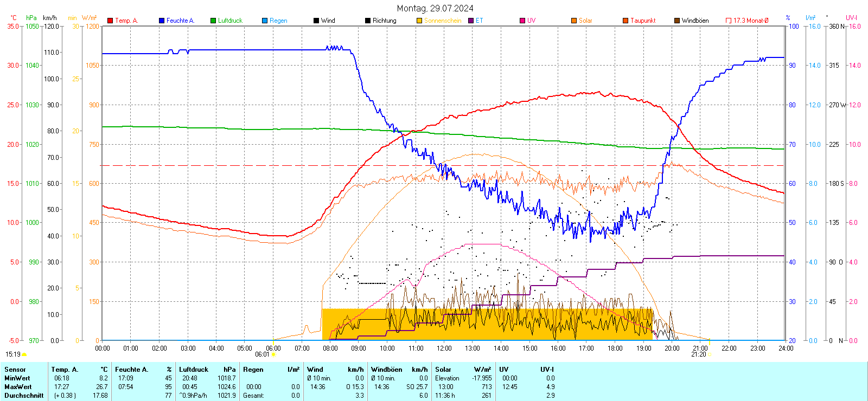The image size is (868, 401).
Task: Click the brown Windböen legend square
Action: click(677, 21)
